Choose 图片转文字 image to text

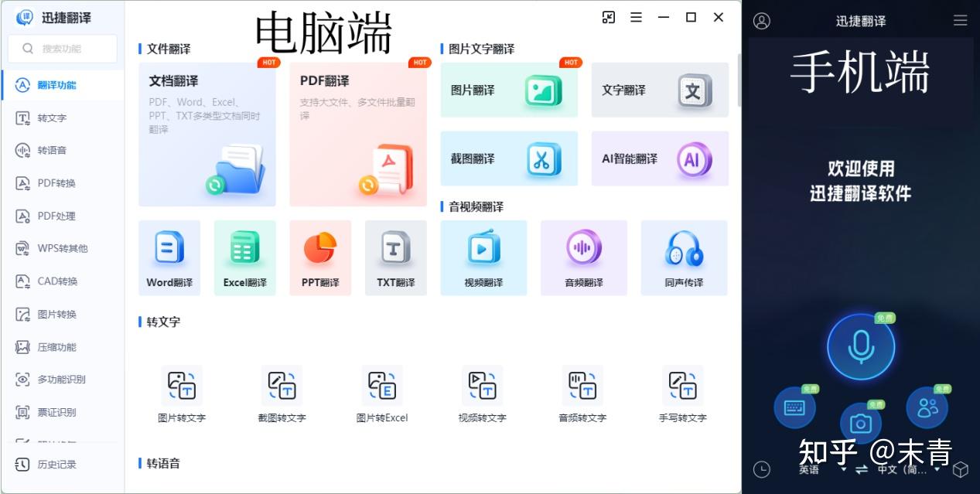point(182,394)
